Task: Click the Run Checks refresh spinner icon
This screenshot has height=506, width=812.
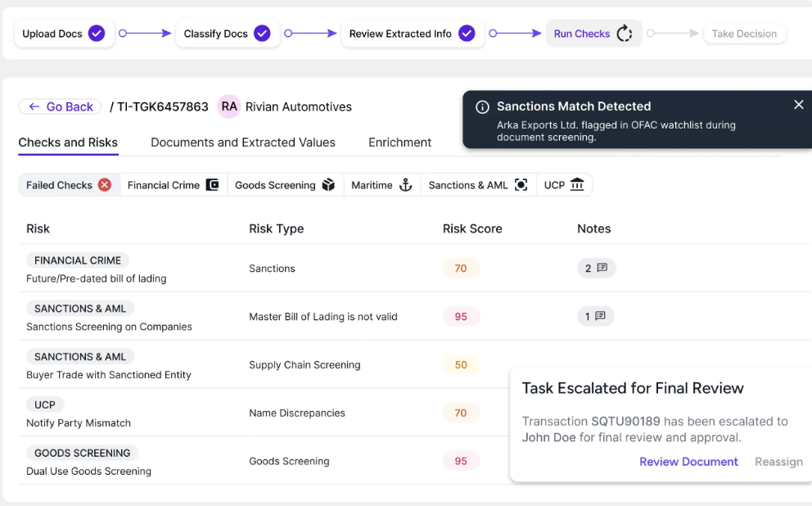Action: tap(625, 34)
